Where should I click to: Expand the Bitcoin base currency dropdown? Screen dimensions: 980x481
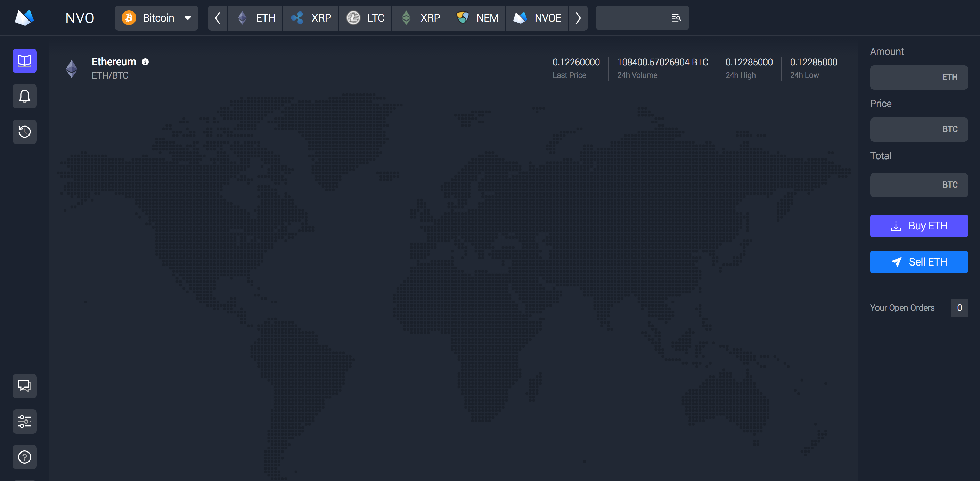click(156, 18)
